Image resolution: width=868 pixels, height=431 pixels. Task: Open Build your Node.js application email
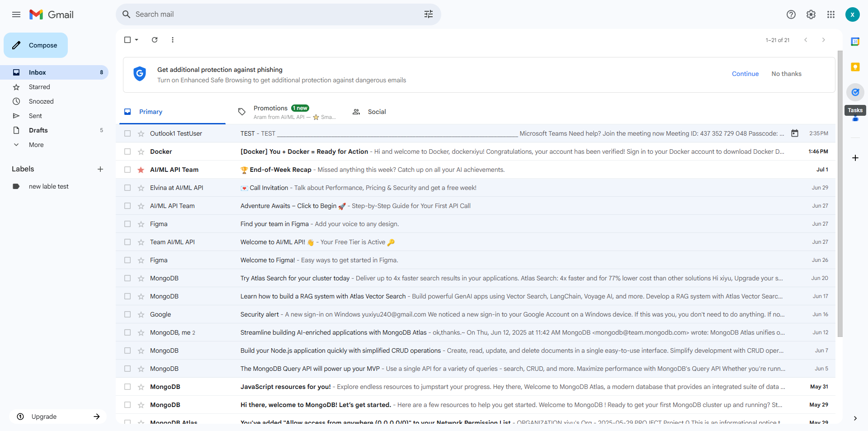476,350
